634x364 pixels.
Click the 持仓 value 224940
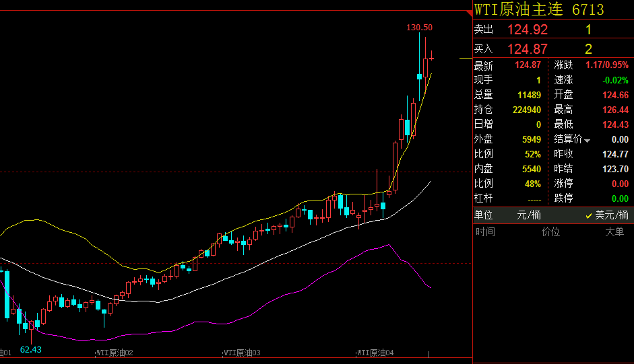tap(527, 110)
